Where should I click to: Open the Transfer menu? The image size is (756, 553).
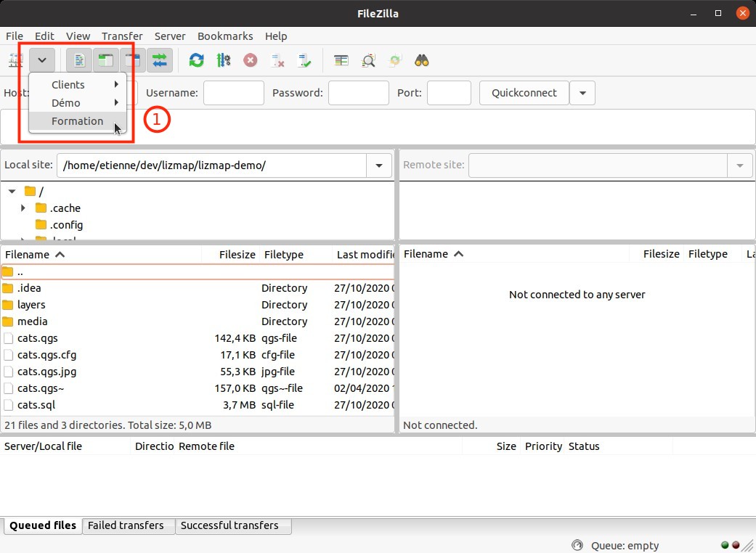122,36
